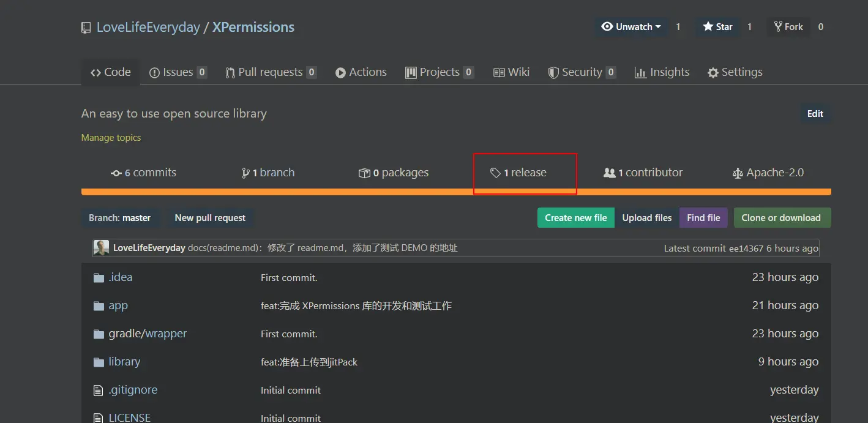Open the repository Settings tab

pyautogui.click(x=735, y=72)
